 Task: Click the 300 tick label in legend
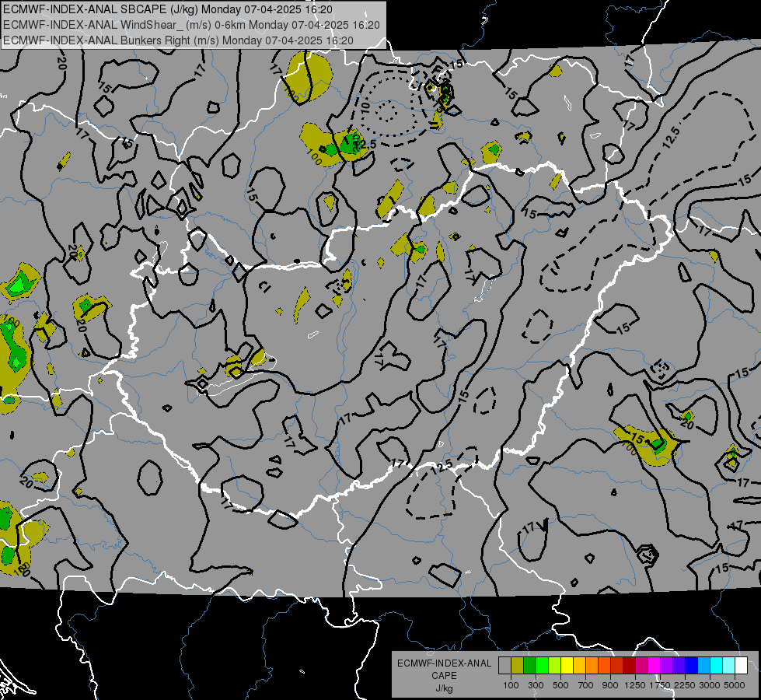[x=536, y=685]
